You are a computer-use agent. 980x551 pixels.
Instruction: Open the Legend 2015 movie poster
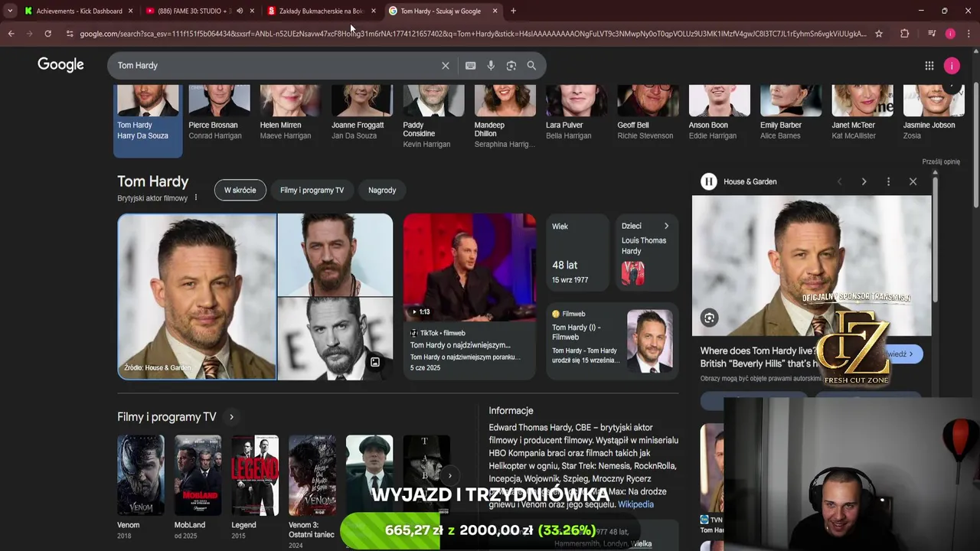tap(255, 475)
